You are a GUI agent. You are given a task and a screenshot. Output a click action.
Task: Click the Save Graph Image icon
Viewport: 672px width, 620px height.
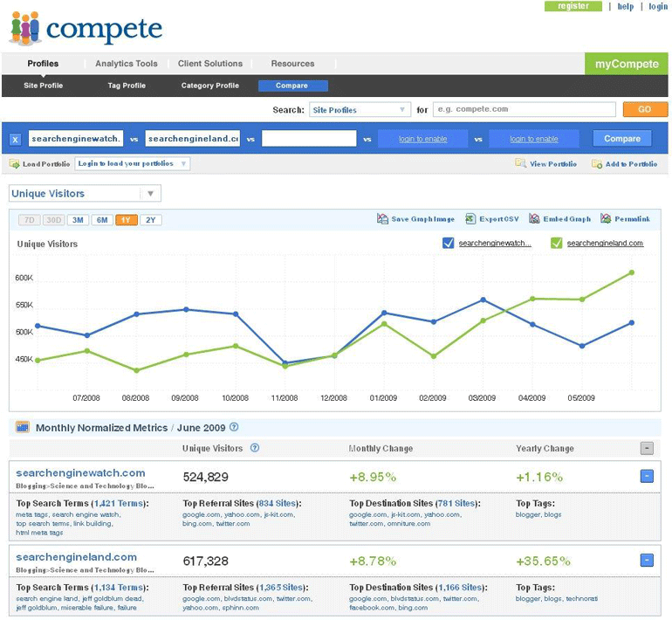(x=382, y=218)
